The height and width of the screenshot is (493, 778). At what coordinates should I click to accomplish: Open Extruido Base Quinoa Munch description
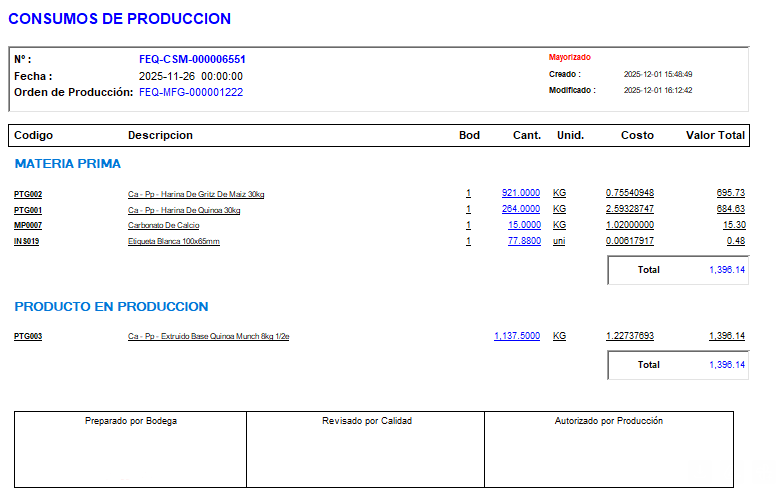(x=208, y=337)
